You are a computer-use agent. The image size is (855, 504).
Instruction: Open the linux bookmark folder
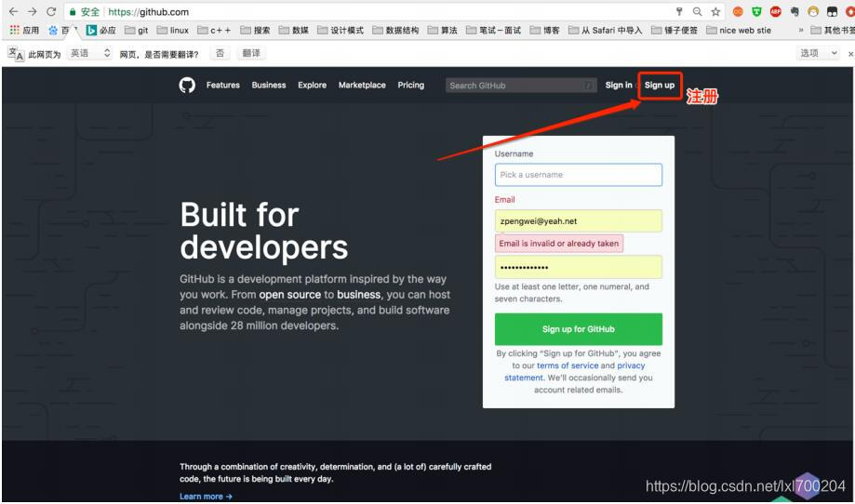click(173, 30)
